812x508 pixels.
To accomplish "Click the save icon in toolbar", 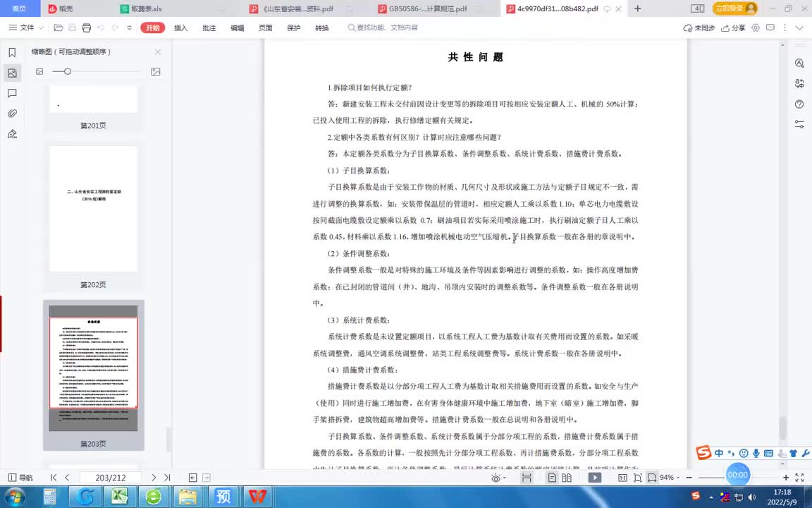I will point(73,28).
